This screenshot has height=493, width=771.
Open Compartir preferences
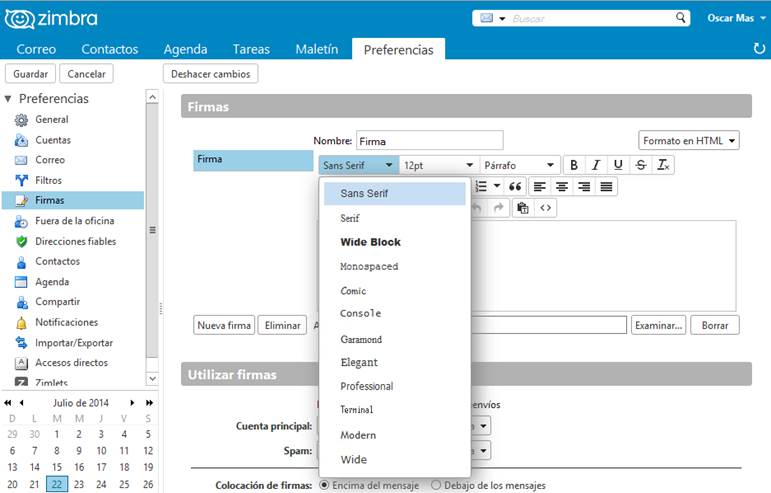pos(57,302)
